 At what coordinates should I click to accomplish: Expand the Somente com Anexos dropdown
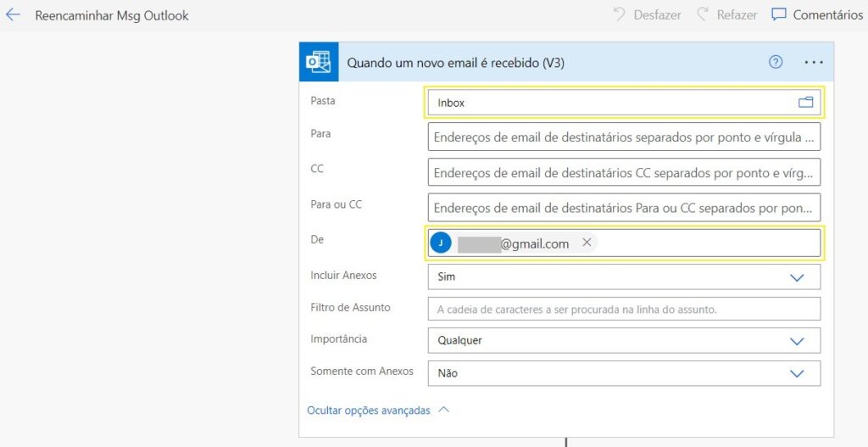point(796,373)
